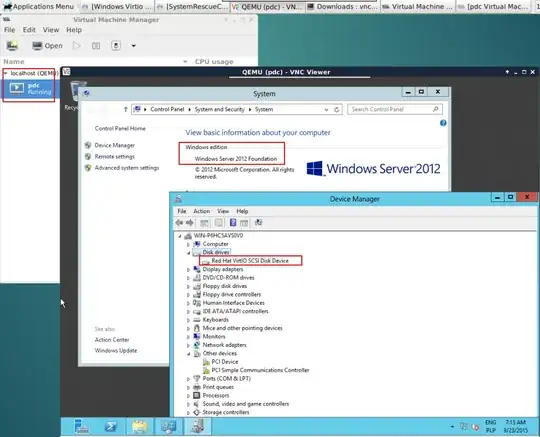Expand the Network adapters node

188,345
